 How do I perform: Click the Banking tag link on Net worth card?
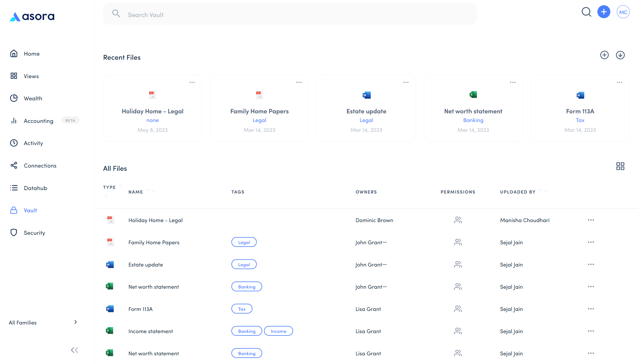(473, 120)
